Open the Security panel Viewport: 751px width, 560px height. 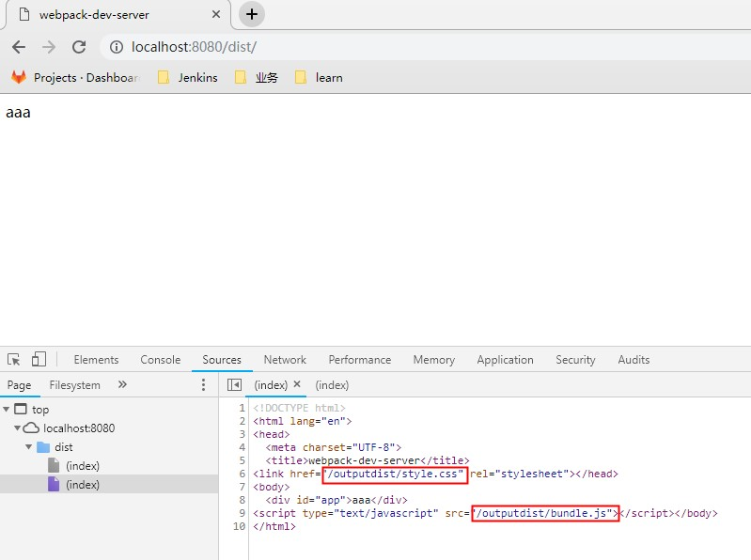point(575,360)
